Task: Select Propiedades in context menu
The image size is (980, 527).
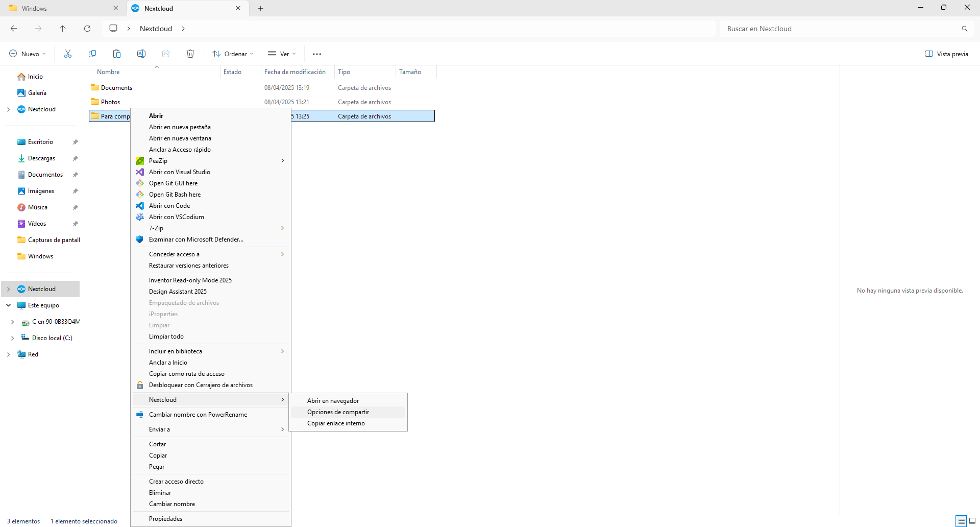Action: pyautogui.click(x=211, y=519)
